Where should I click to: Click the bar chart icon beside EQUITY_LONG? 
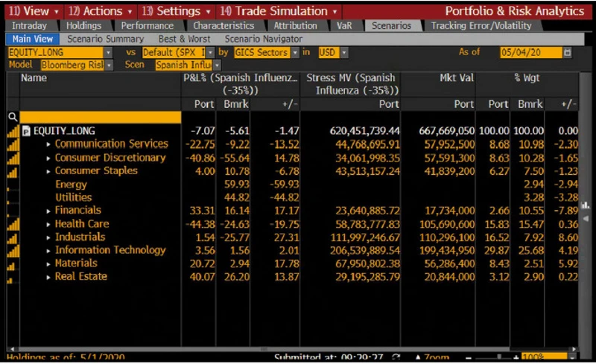[13, 131]
